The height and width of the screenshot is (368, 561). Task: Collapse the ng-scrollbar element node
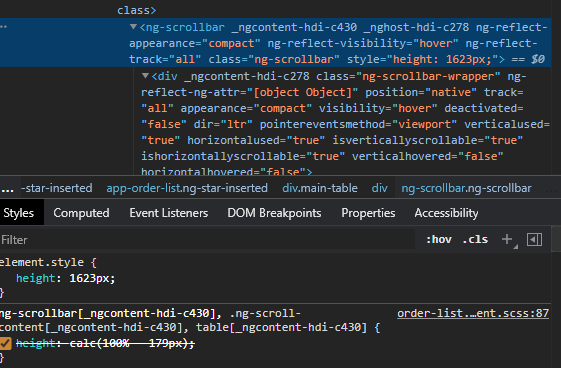pos(133,27)
